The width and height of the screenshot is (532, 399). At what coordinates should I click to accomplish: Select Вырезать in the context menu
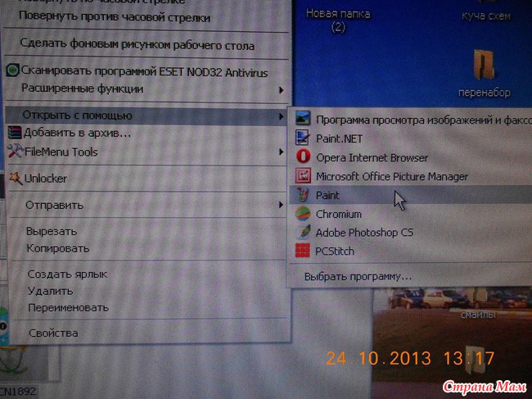pos(52,231)
